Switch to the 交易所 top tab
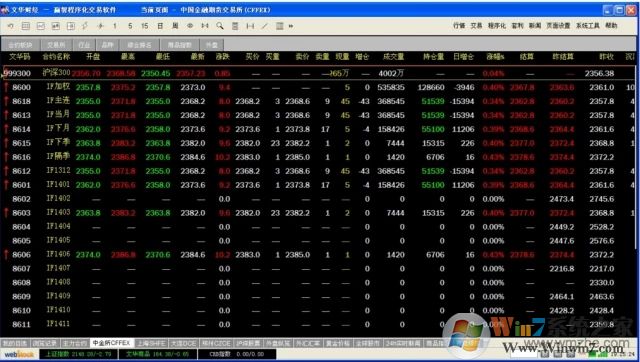Image resolution: width=640 pixels, height=362 pixels. click(57, 44)
